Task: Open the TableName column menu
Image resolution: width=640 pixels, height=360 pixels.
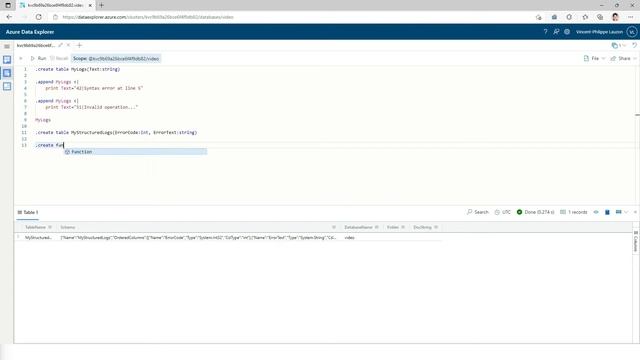Action: [x=50, y=227]
